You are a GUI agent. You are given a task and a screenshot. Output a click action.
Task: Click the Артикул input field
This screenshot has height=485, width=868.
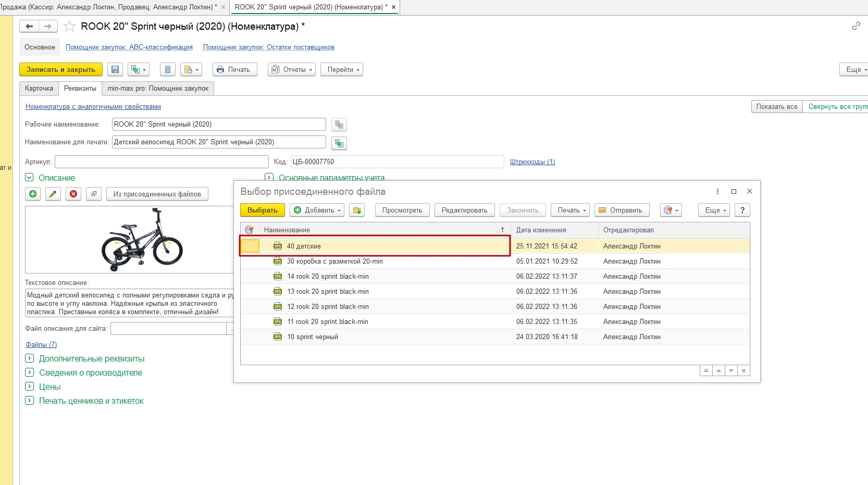(162, 162)
